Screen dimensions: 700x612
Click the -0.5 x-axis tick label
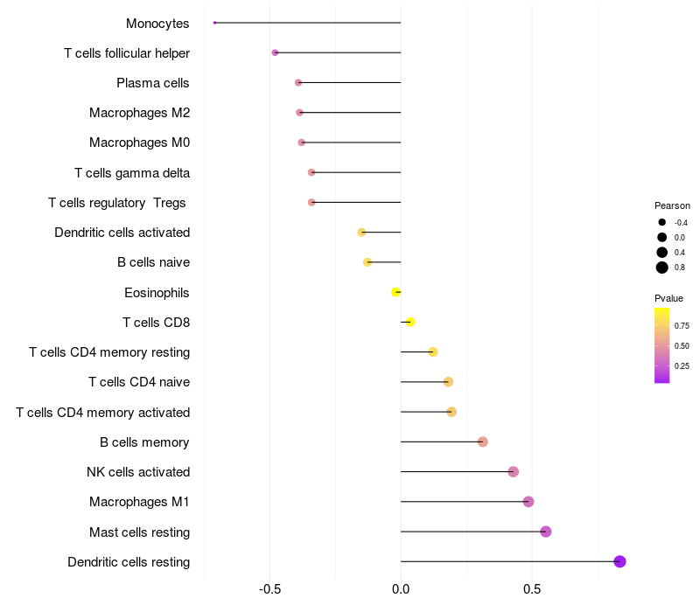point(270,589)
